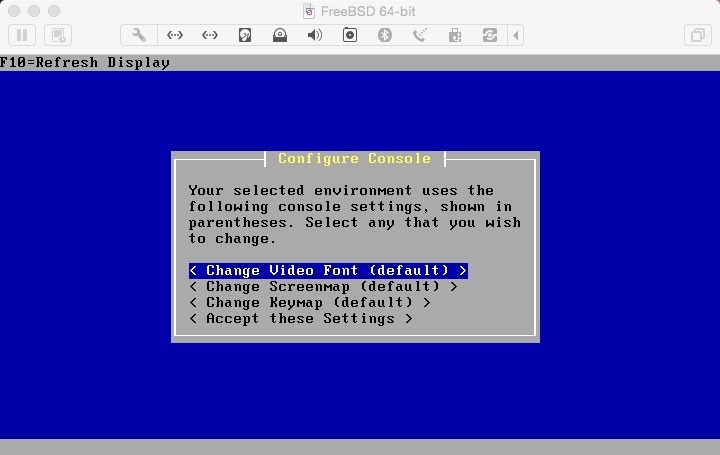Enter Unity or full-screen view icon
Image resolution: width=720 pixels, height=455 pixels.
tap(698, 35)
